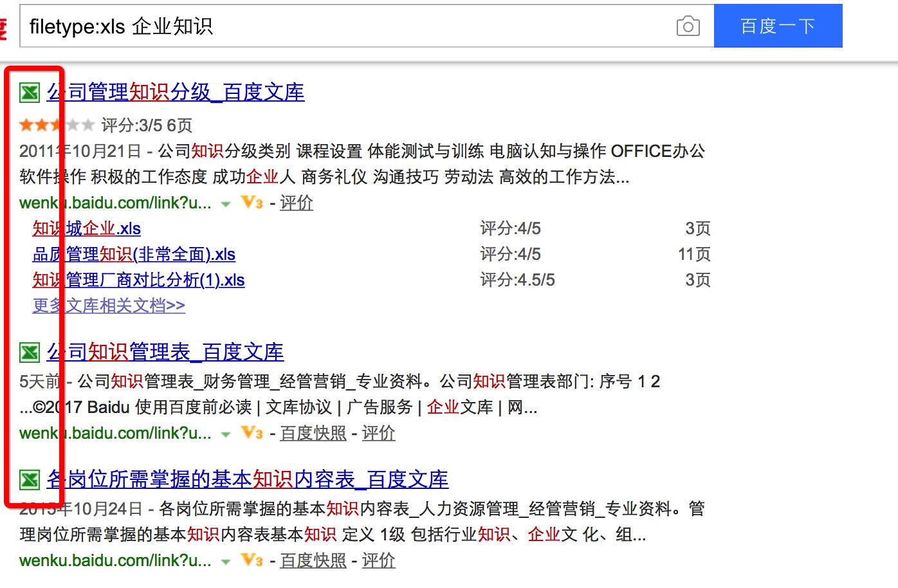Viewport: 898px width, 588px height.
Task: Click the Excel icon beside 公司知识管理表 result
Action: point(28,353)
